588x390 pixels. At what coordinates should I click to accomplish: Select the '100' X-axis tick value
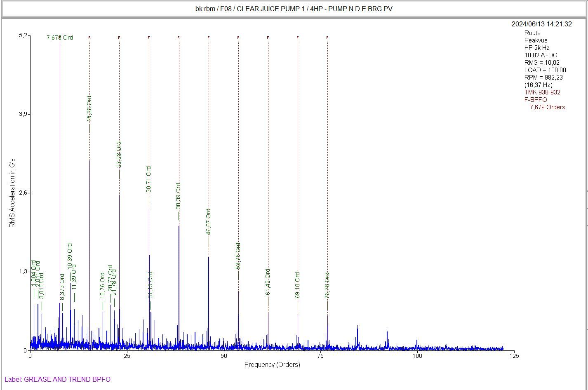tap(417, 356)
